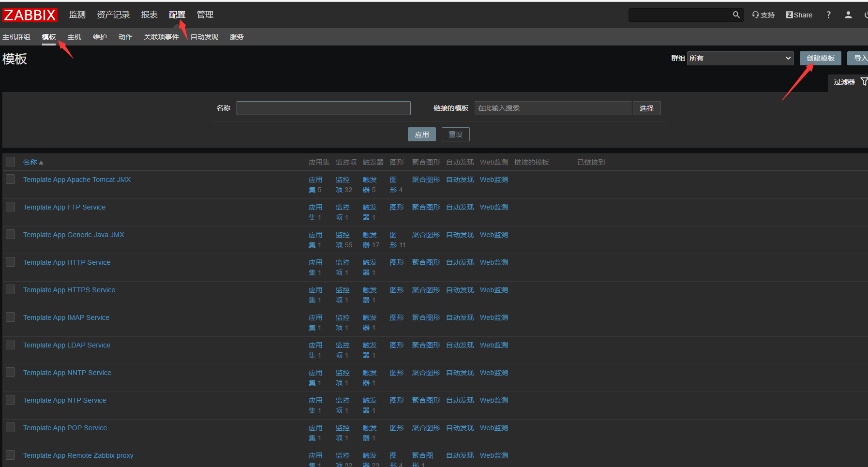Open 触发器 17 for Generic Java JMX

(x=371, y=240)
